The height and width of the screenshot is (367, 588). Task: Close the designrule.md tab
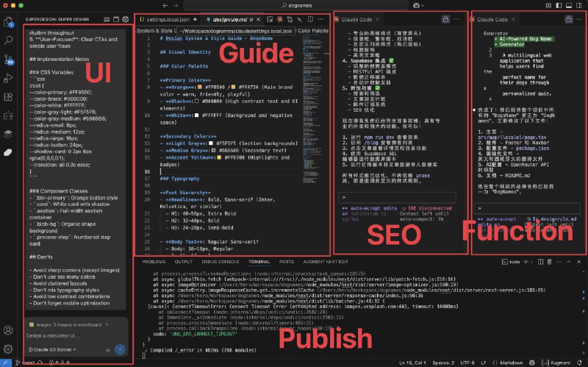coord(259,20)
